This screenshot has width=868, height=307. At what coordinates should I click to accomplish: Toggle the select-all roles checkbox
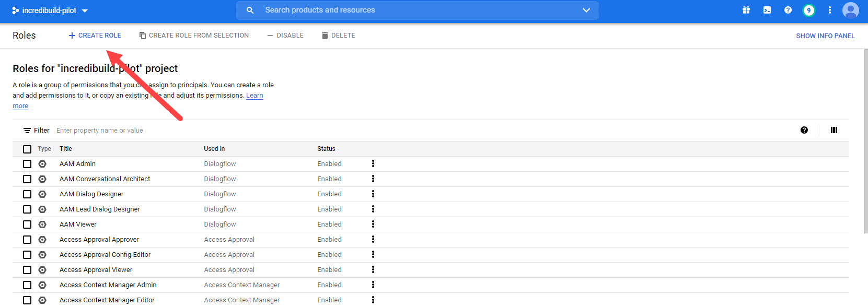coord(27,149)
